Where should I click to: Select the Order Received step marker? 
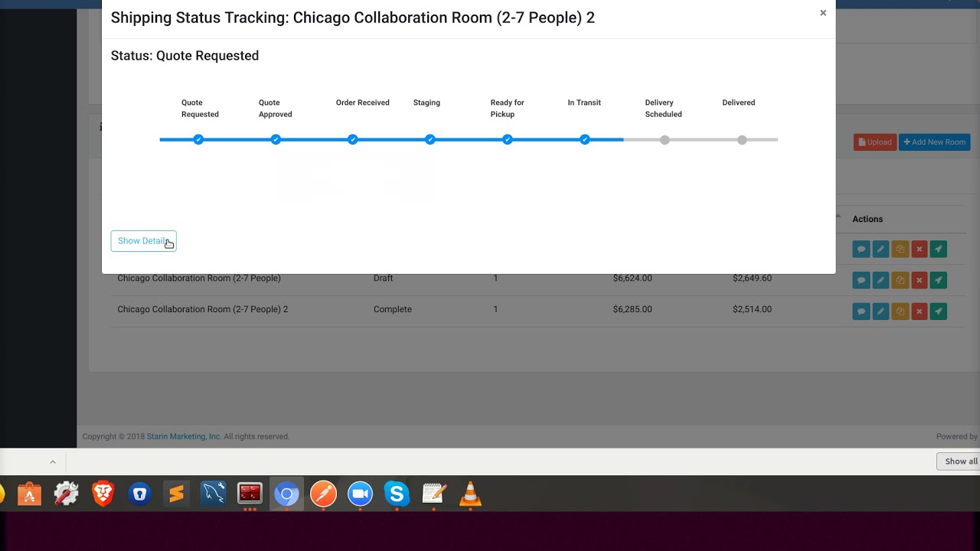353,139
